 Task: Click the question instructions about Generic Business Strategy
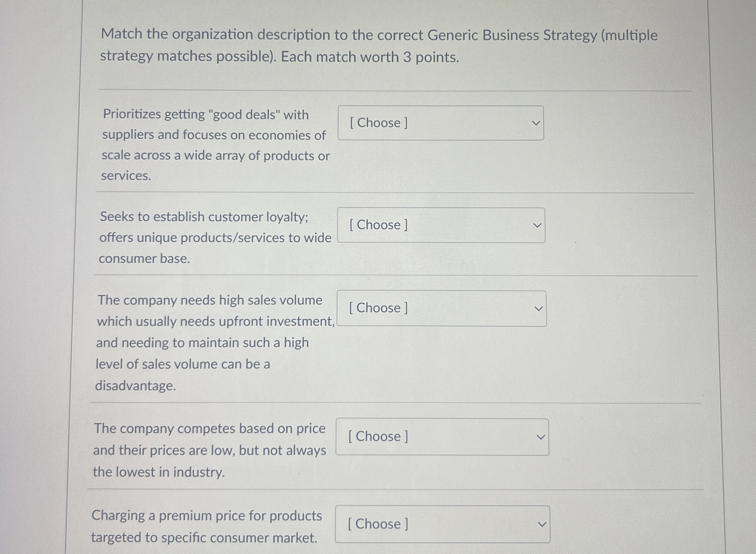pos(379,46)
